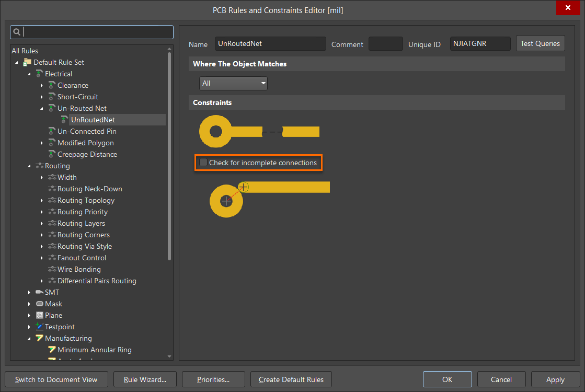Click the Modified Polygon icon
Image resolution: width=585 pixels, height=392 pixels.
tap(52, 143)
